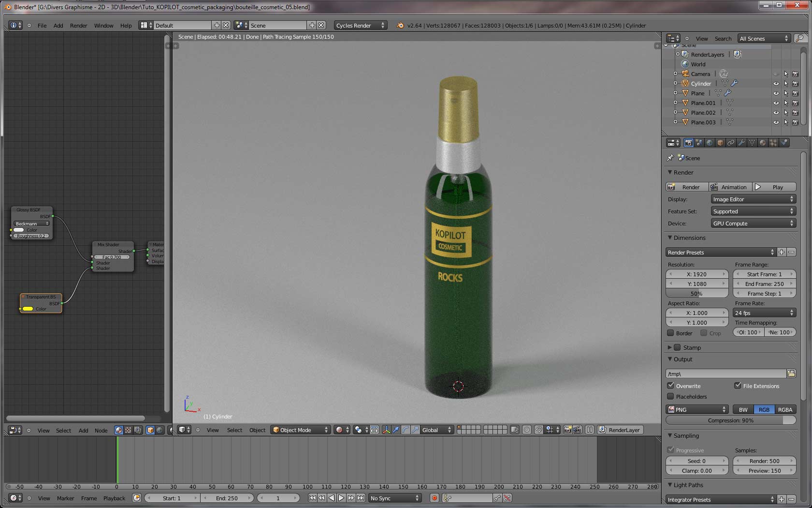The height and width of the screenshot is (508, 812).
Task: Select the shader nodes material icon in node editor
Action: [x=119, y=430]
